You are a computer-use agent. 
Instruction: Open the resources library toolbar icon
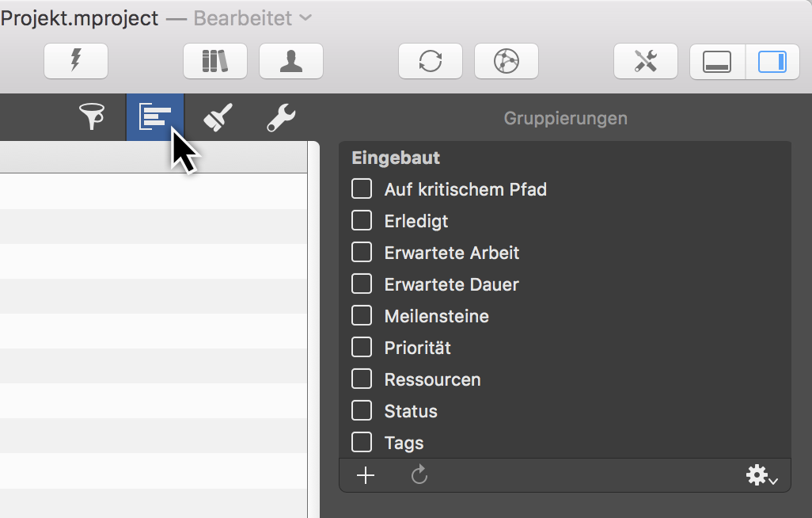(x=214, y=61)
